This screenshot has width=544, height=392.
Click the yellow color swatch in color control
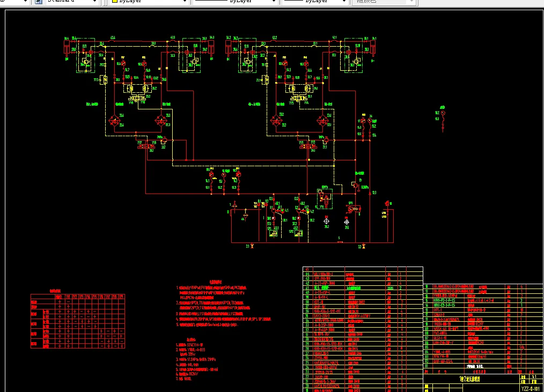(115, 2)
